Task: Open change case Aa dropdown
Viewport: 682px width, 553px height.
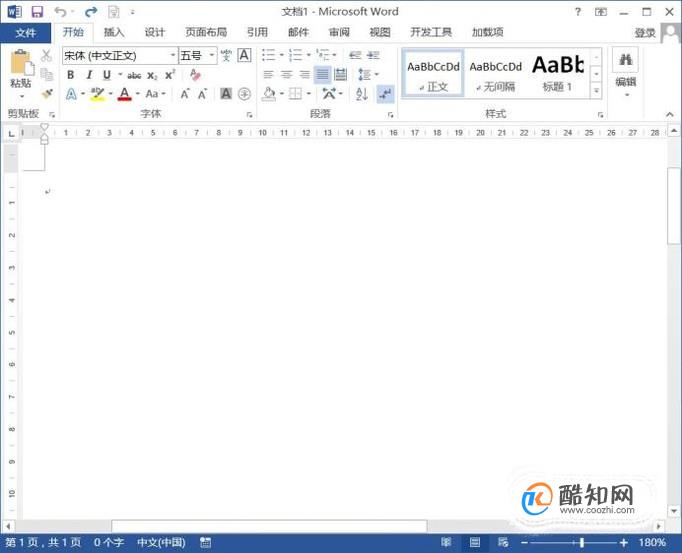Action: [x=155, y=94]
